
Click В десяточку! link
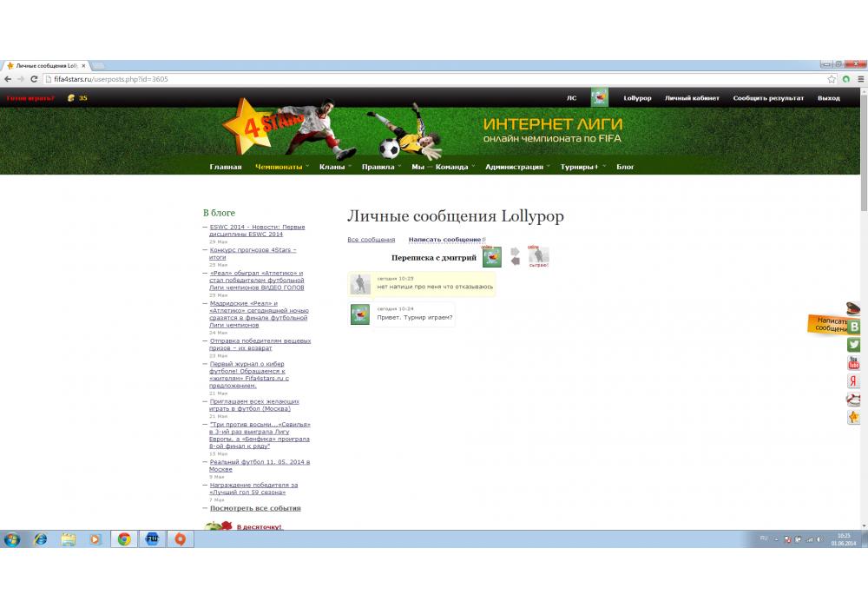(259, 526)
